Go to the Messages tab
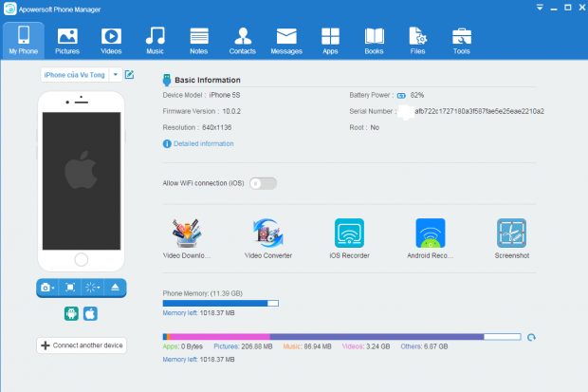 point(285,40)
